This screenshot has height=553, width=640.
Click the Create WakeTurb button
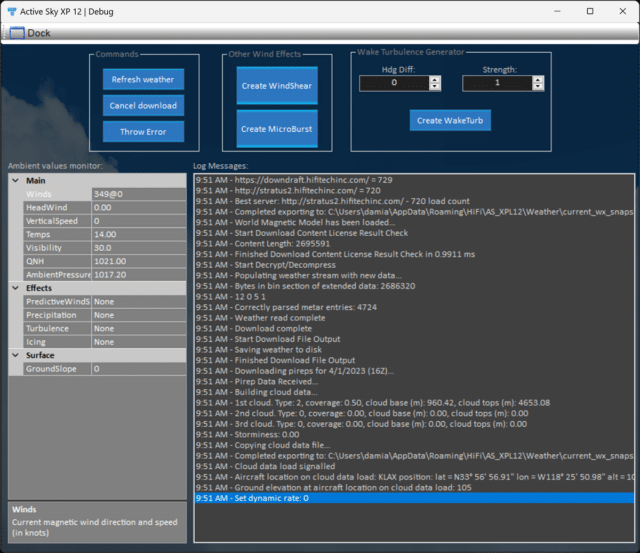pyautogui.click(x=450, y=121)
